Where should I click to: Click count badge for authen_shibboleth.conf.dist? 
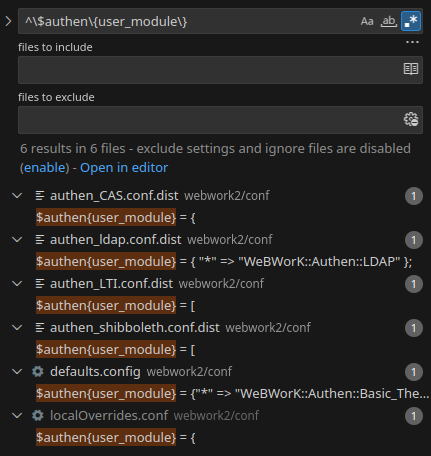pyautogui.click(x=414, y=328)
